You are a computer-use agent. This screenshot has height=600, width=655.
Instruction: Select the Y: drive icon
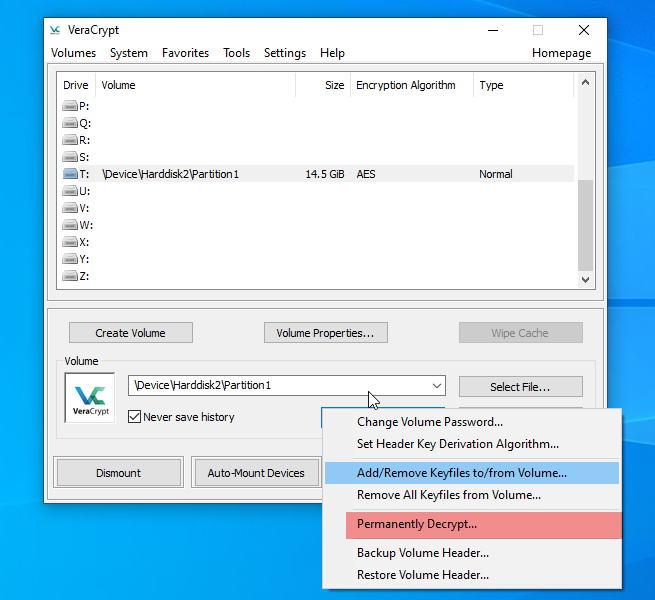70,259
